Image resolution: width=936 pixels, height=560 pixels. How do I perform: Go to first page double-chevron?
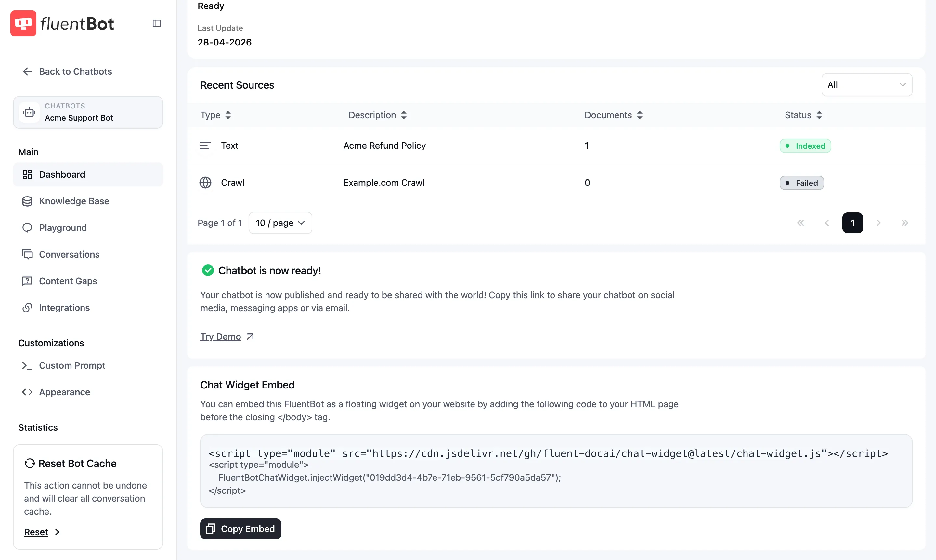coord(800,223)
